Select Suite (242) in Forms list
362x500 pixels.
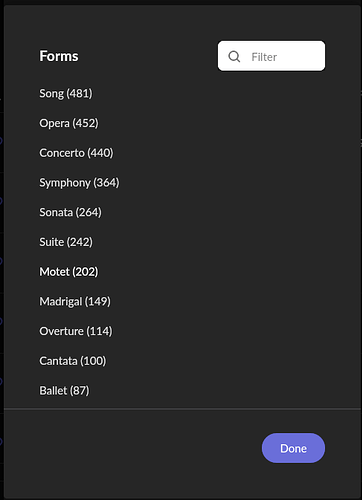pyautogui.click(x=66, y=242)
